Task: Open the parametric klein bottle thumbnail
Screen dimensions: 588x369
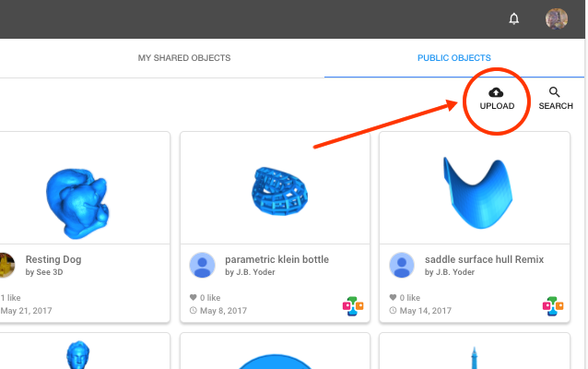Action: point(279,191)
